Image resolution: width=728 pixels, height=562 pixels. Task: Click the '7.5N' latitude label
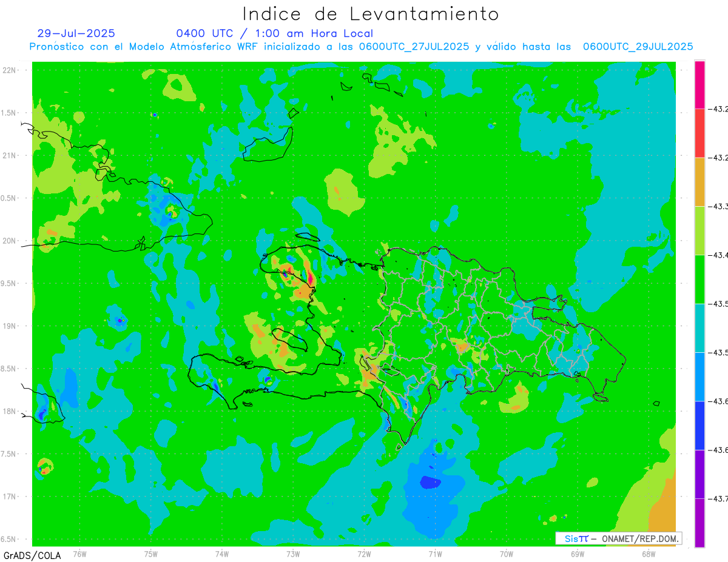(x=8, y=454)
